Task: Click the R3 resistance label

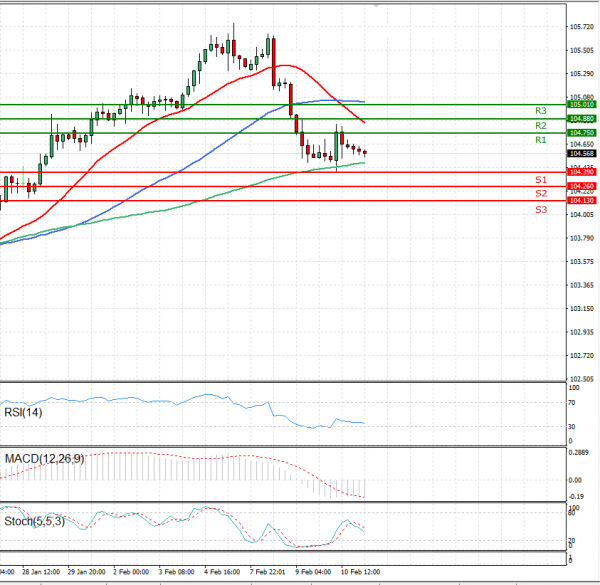Action: pyautogui.click(x=540, y=111)
